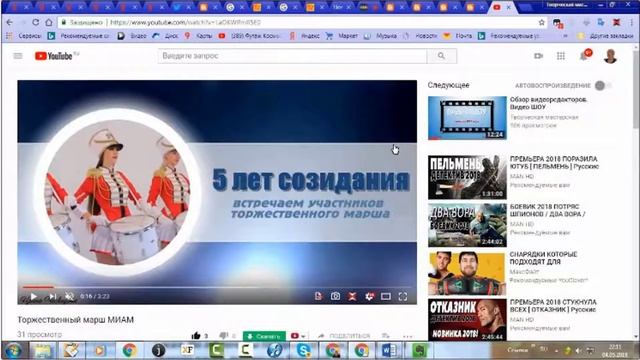Open the ПЕЛЬМЕНЬ video title link
This screenshot has width=640, height=360.
click(554, 162)
